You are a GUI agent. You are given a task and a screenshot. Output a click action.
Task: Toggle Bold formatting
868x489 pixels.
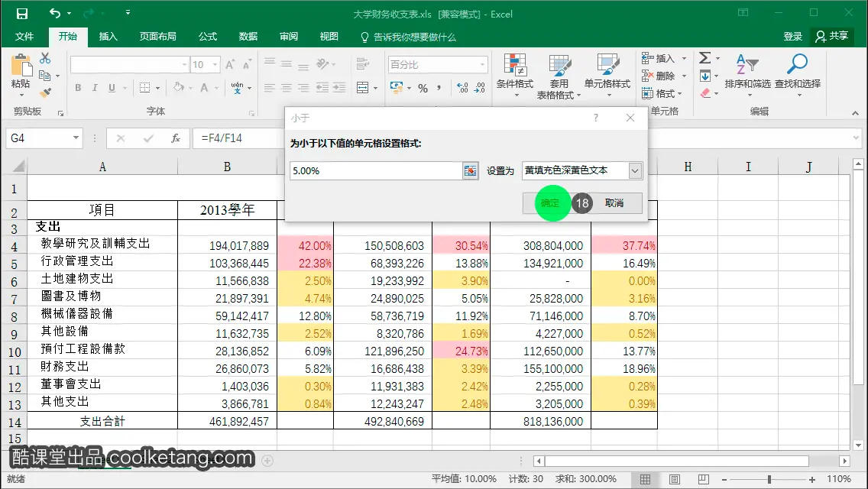78,88
